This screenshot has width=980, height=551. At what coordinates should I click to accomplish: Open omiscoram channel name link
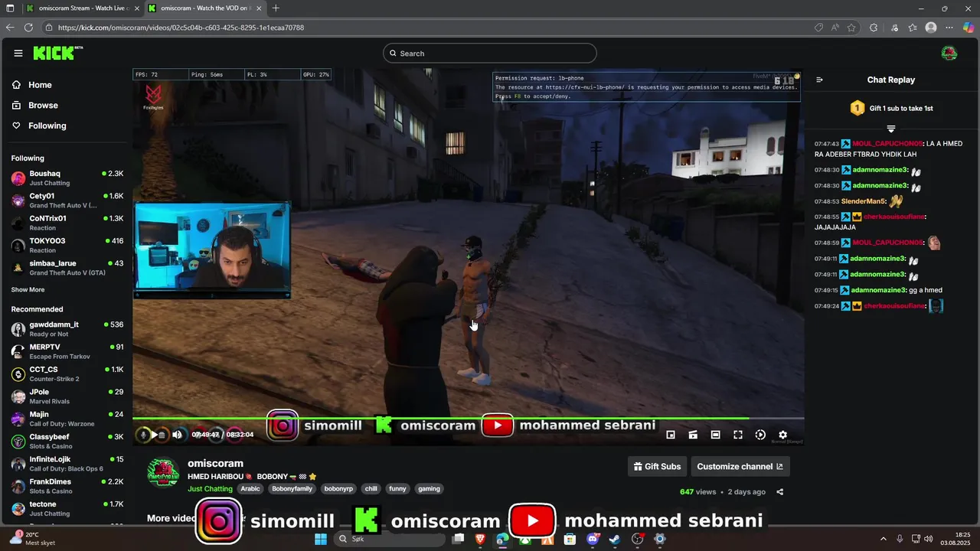pos(215,464)
